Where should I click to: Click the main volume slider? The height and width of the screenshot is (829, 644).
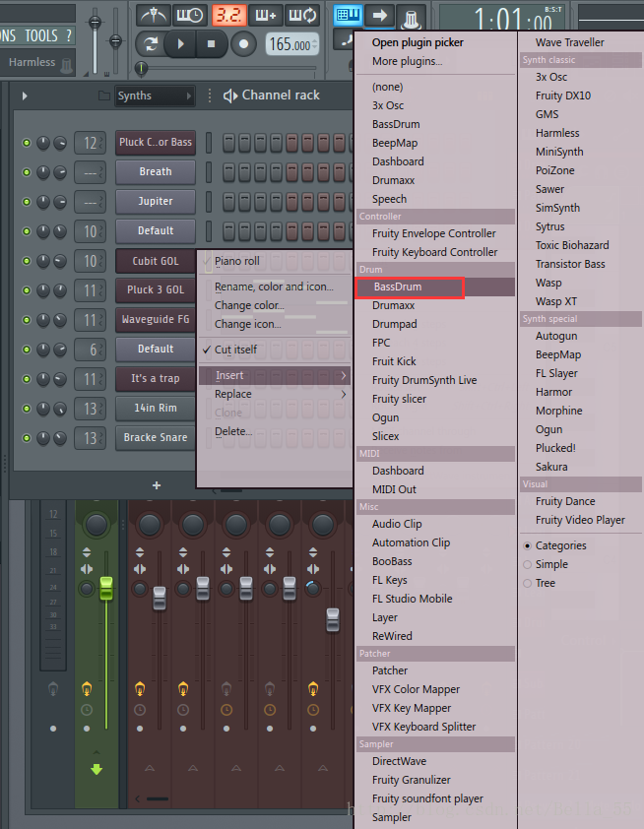[x=95, y=23]
